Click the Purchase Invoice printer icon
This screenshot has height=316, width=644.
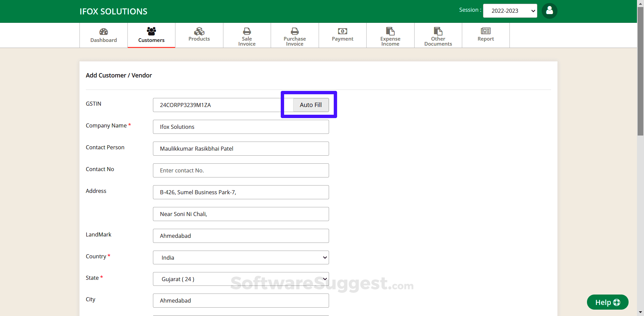coord(294,31)
